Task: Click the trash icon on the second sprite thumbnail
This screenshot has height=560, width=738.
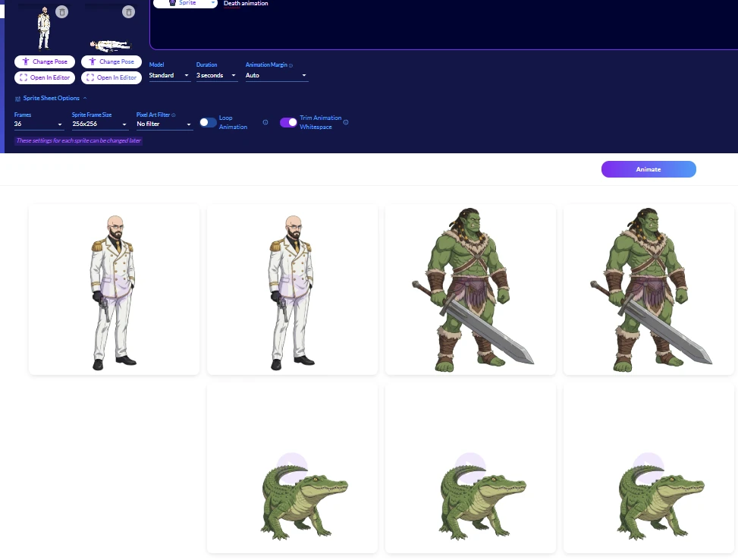Action: click(128, 11)
